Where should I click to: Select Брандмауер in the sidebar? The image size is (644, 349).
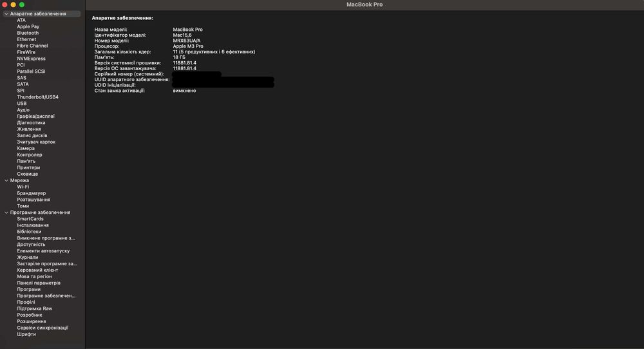[x=32, y=193]
